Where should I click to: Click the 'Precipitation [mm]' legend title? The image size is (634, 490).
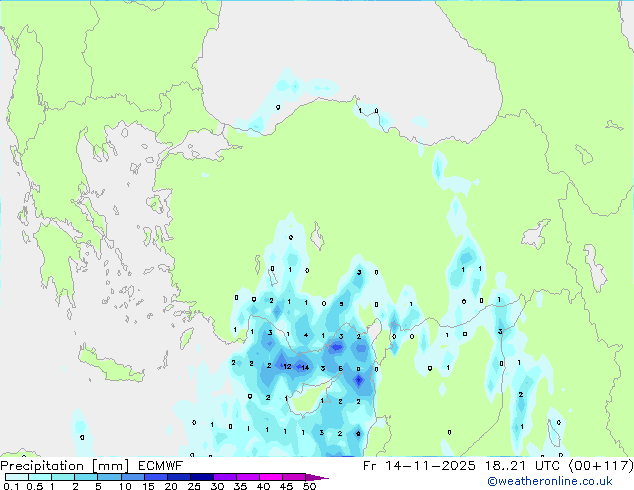click(65, 466)
